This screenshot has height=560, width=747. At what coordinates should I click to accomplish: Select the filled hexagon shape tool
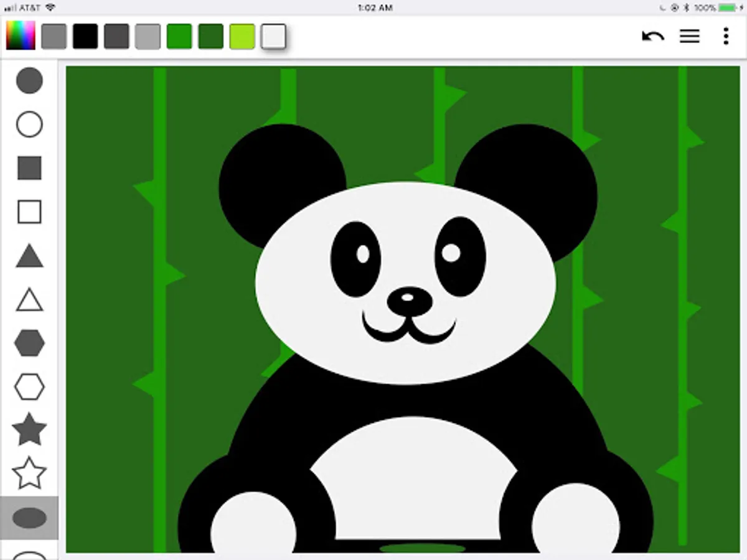click(29, 343)
